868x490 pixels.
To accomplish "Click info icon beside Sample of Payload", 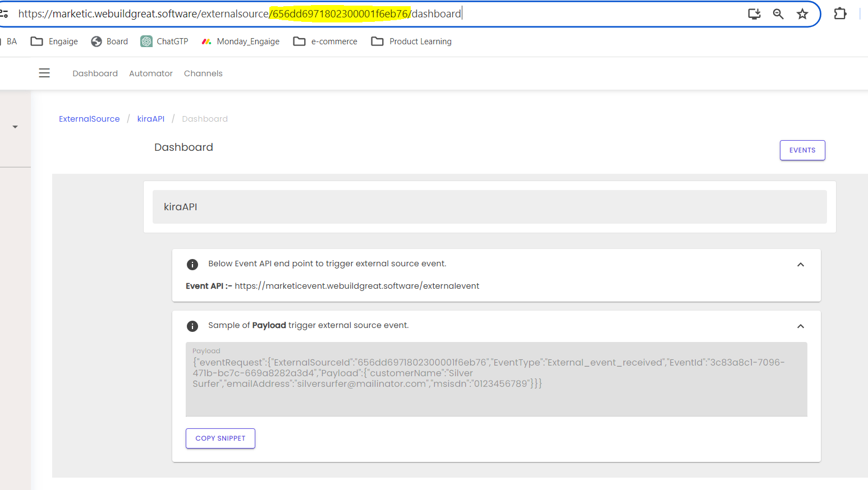I will point(192,326).
